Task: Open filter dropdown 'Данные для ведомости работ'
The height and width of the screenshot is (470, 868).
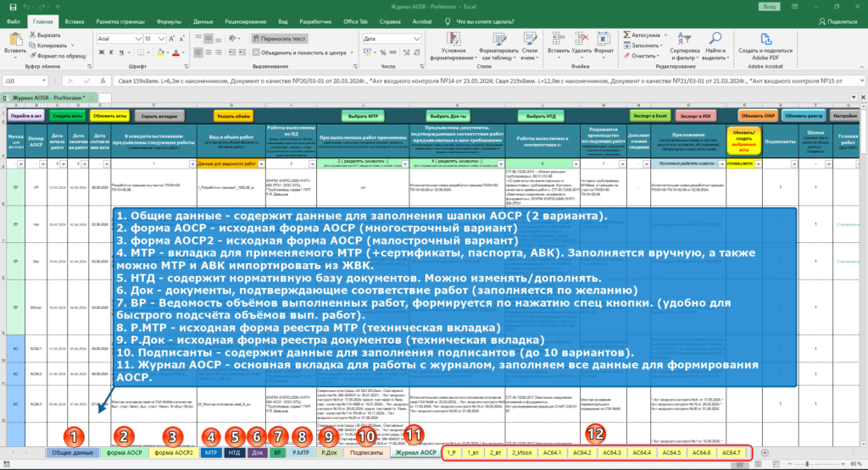Action: pos(261,164)
